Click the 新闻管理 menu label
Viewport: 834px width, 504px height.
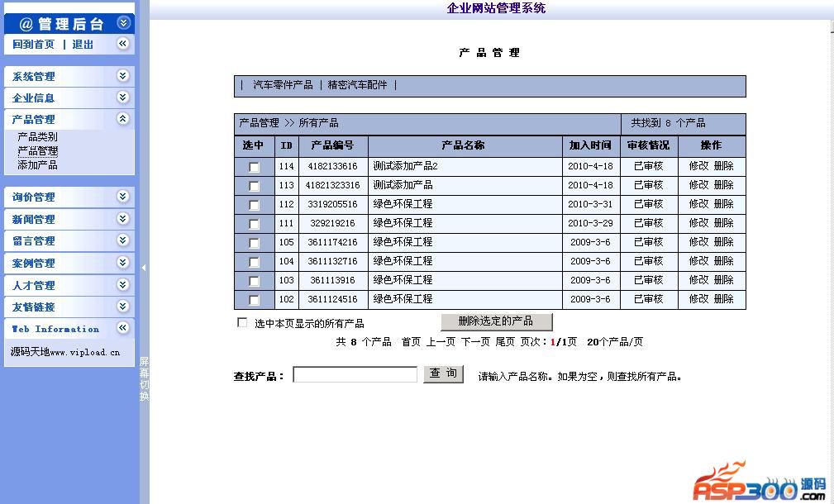34,220
